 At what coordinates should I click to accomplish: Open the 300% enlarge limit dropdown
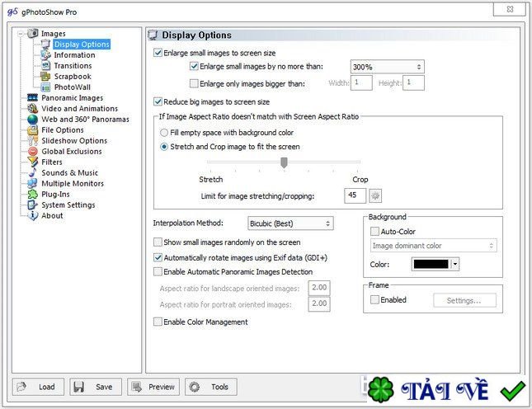[x=387, y=67]
